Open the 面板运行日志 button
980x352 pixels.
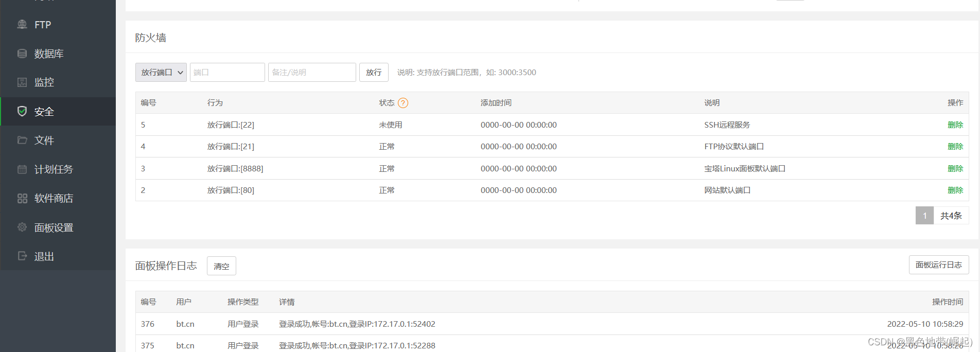[939, 265]
